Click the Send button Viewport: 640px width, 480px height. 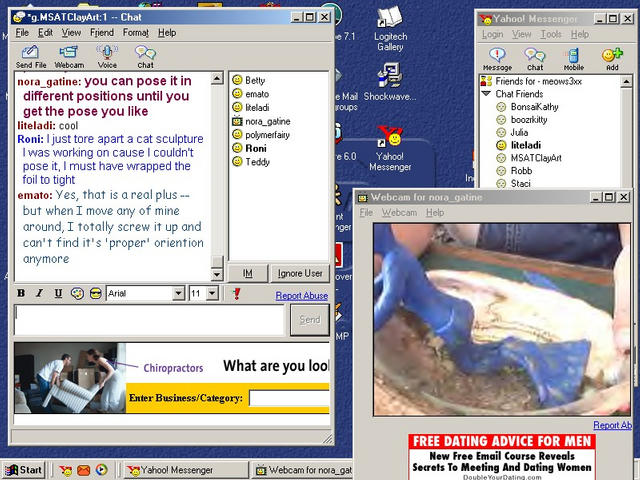(310, 320)
